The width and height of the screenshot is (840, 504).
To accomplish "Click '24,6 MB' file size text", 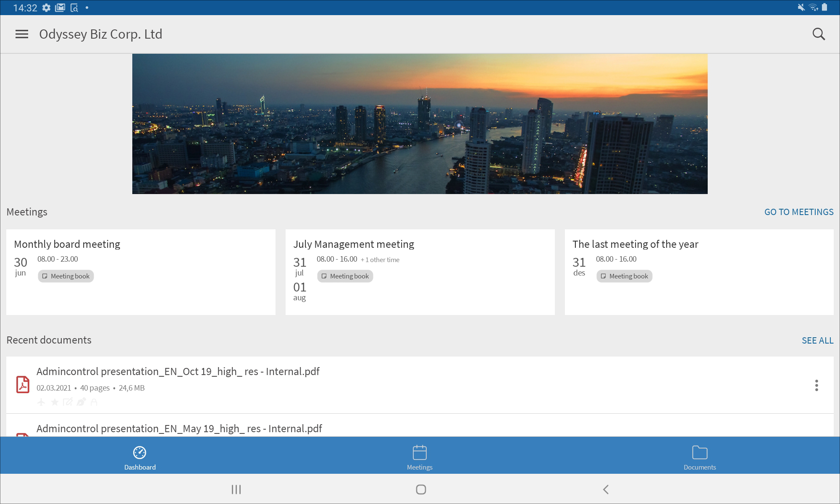I will 132,388.
